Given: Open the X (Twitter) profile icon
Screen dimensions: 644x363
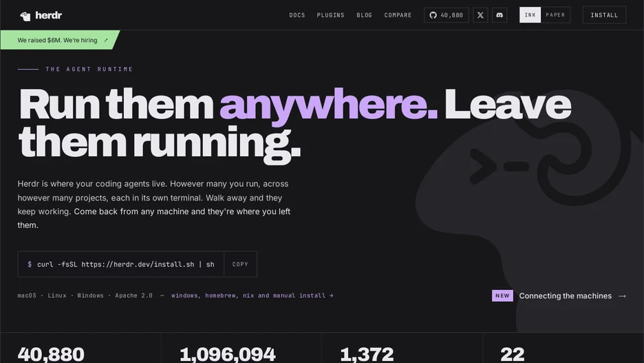Looking at the screenshot, I should click(480, 15).
